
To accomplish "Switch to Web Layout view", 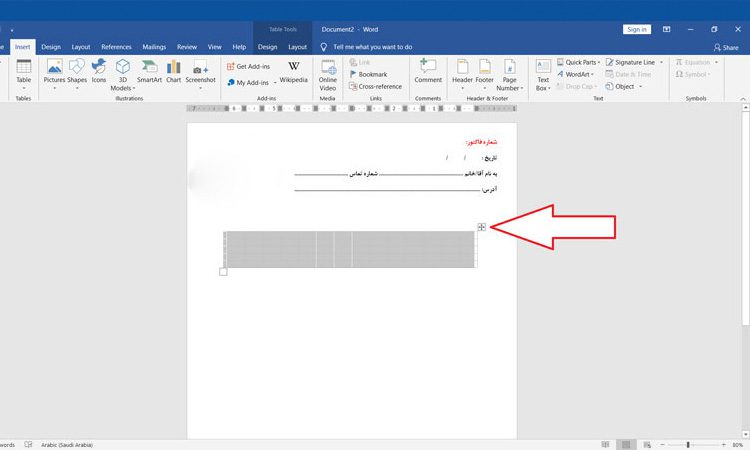I will pyautogui.click(x=647, y=445).
